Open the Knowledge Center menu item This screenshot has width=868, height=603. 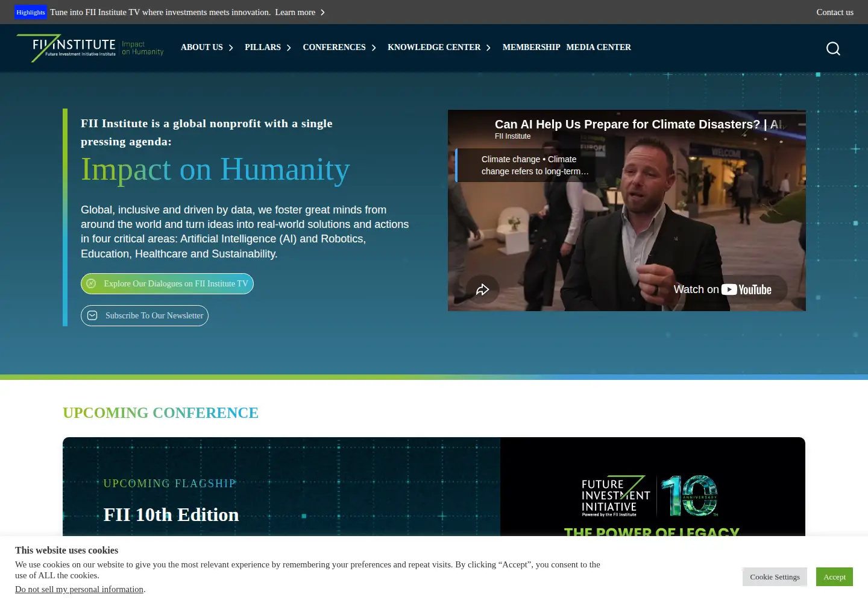click(434, 47)
